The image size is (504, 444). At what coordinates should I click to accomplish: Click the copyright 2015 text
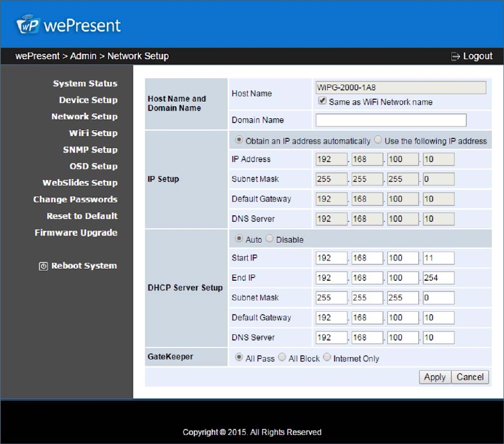tap(252, 432)
